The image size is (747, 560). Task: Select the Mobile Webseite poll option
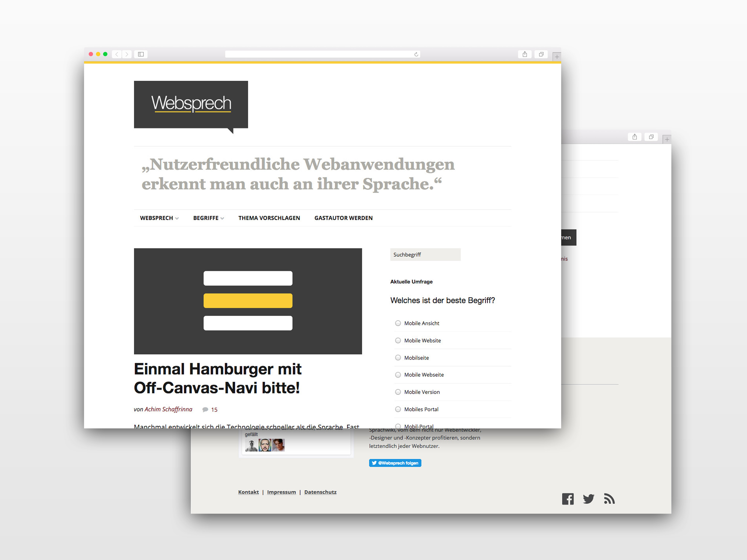[398, 375]
